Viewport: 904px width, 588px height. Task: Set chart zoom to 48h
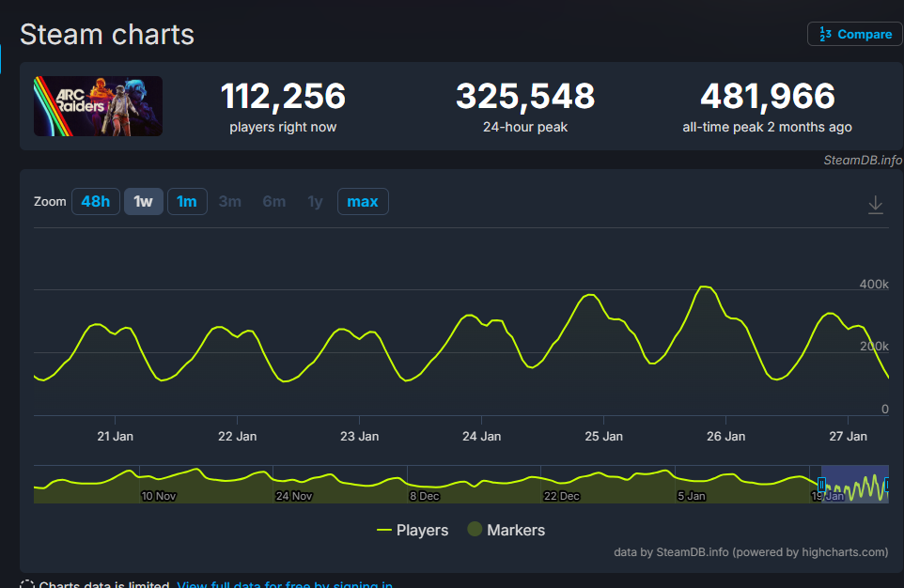click(95, 201)
